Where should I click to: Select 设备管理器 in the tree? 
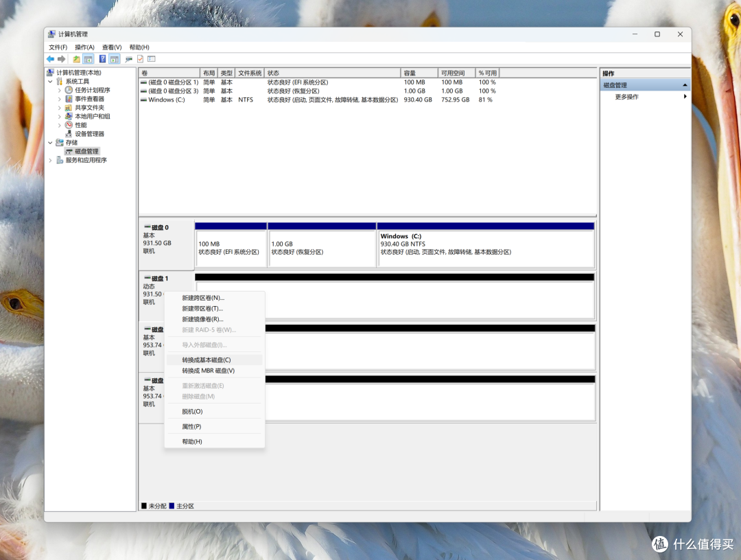click(89, 134)
